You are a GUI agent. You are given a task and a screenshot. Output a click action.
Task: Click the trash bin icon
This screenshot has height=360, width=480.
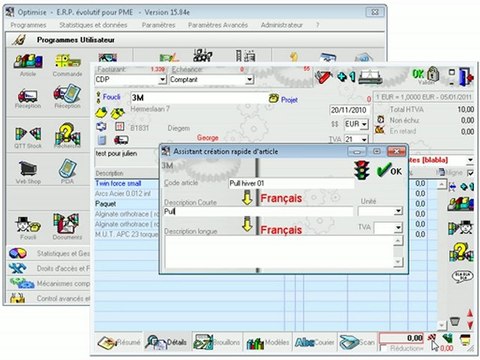click(x=455, y=321)
